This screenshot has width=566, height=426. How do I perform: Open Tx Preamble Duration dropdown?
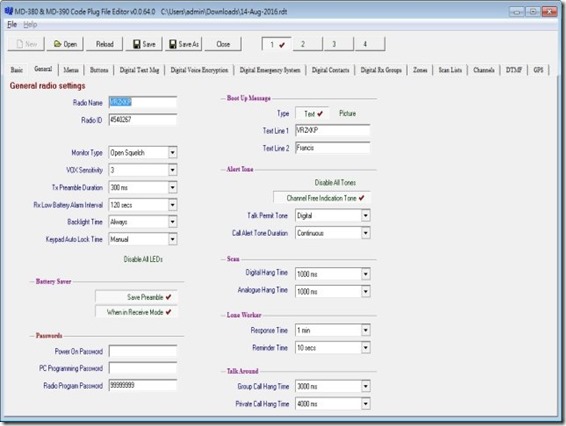point(173,187)
